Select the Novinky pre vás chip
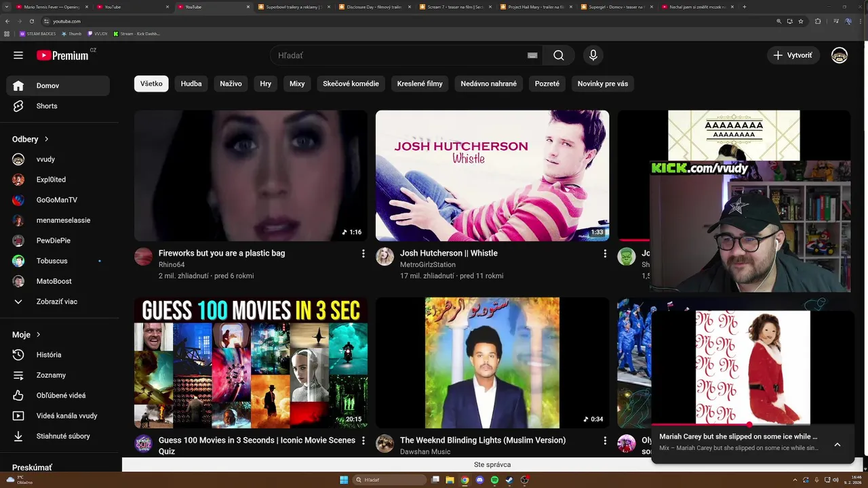Viewport: 868px width, 488px height. (x=603, y=84)
